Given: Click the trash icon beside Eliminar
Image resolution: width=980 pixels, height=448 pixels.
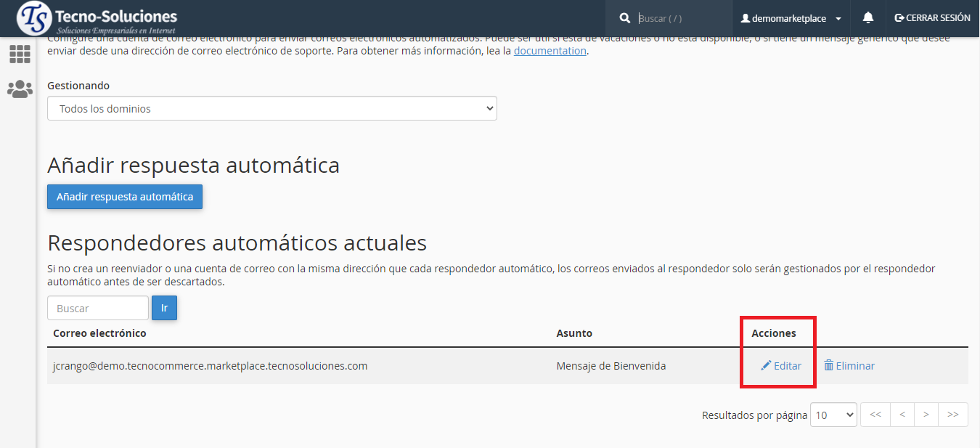Looking at the screenshot, I should pos(828,366).
